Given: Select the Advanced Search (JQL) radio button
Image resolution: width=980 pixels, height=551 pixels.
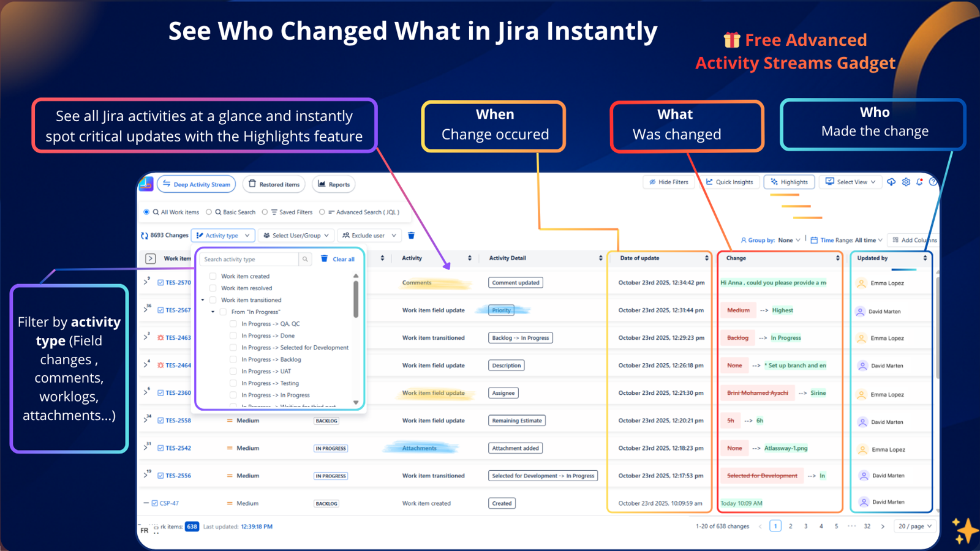Looking at the screenshot, I should point(322,212).
